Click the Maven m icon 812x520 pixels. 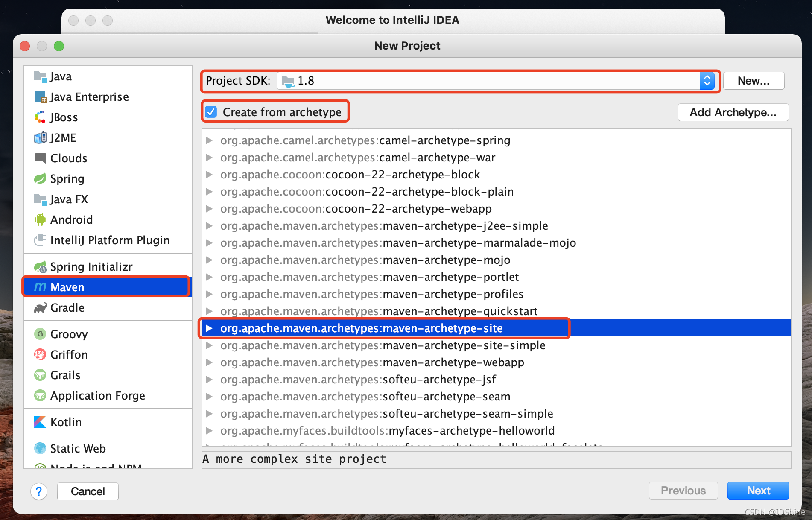click(40, 287)
